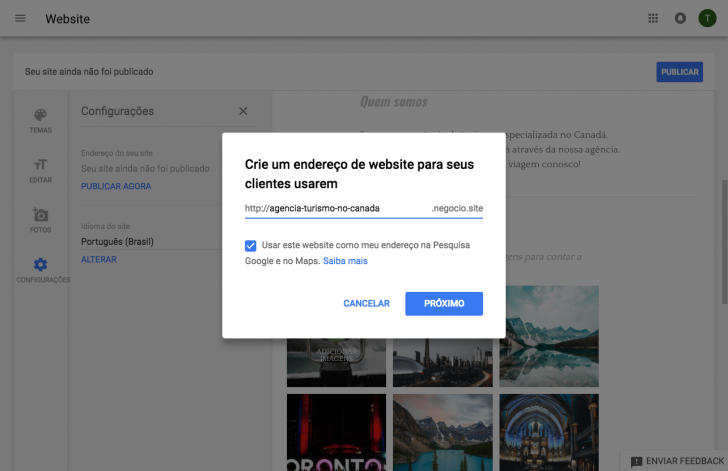728x471 pixels.
Task: Open the Saiba mais link
Action: 345,261
